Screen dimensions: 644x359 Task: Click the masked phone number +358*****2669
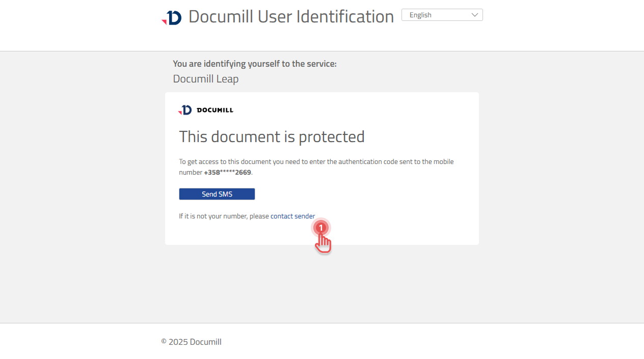tap(227, 172)
